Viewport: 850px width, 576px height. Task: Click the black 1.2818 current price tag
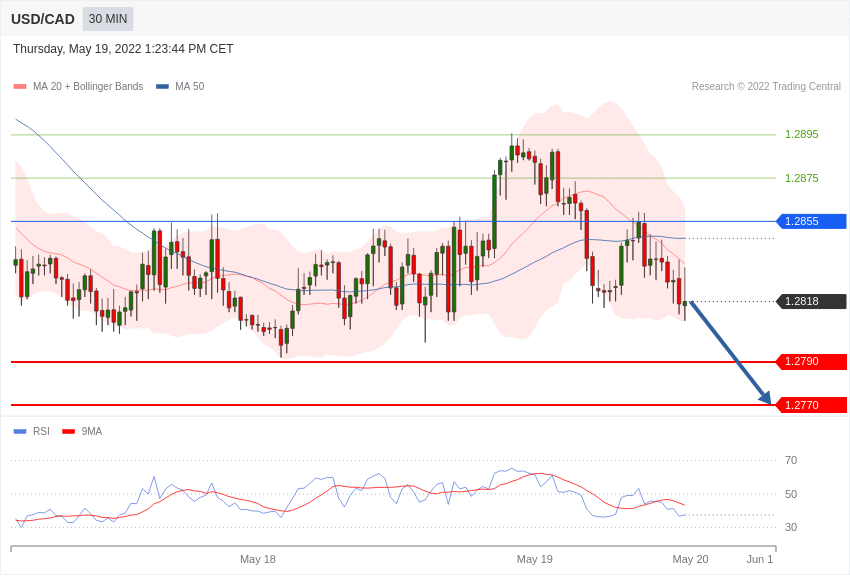811,301
